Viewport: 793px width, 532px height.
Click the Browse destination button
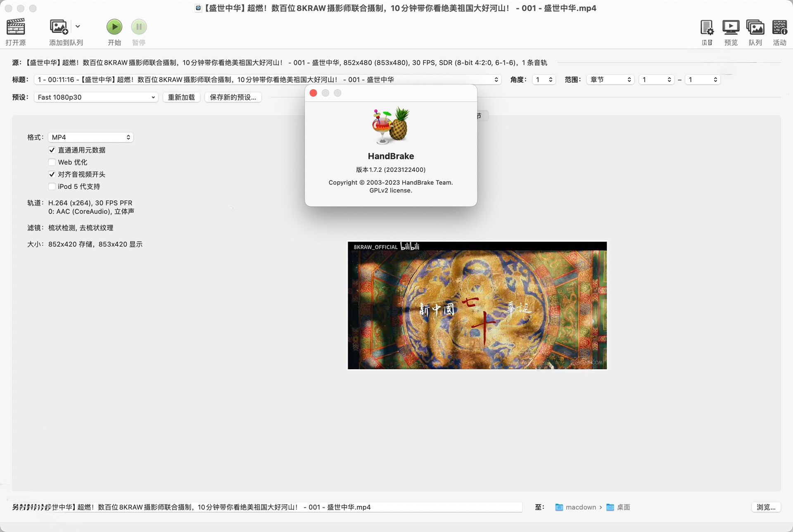765,507
